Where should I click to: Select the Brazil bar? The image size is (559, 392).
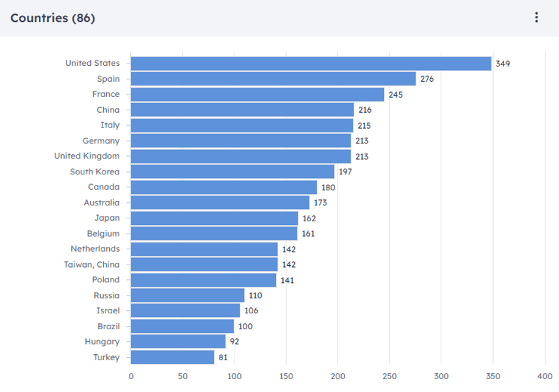click(182, 326)
